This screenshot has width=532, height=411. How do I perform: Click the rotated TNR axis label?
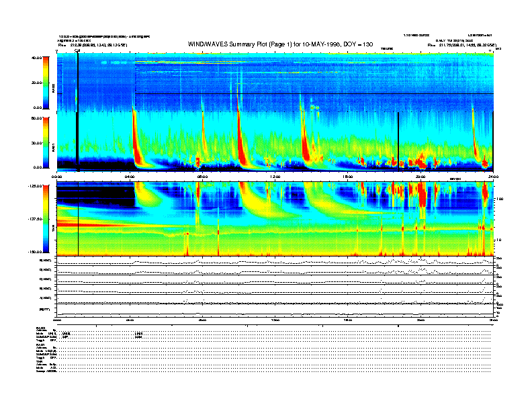(53, 229)
